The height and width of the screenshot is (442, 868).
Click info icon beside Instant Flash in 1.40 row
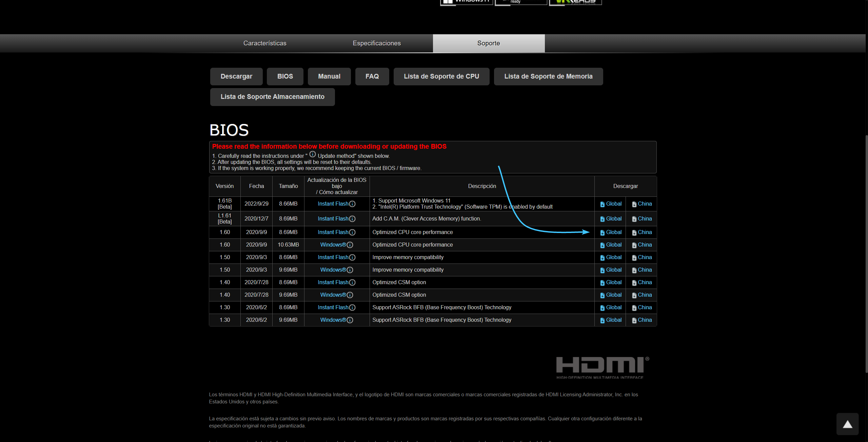352,282
